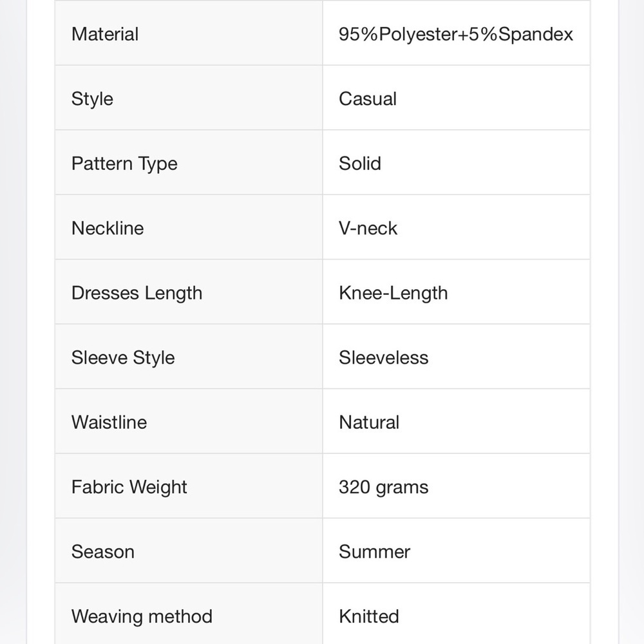Select the Pattern Type label
This screenshot has height=644, width=644.
[124, 164]
